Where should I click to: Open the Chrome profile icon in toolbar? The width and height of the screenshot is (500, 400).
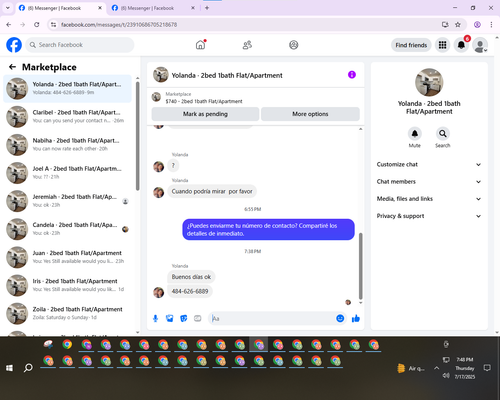pyautogui.click(x=477, y=24)
